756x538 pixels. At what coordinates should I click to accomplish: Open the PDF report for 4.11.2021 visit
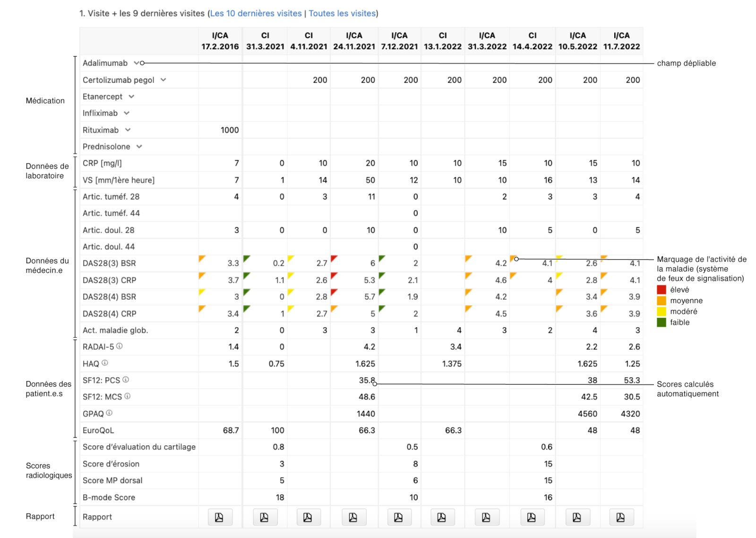[x=308, y=517]
